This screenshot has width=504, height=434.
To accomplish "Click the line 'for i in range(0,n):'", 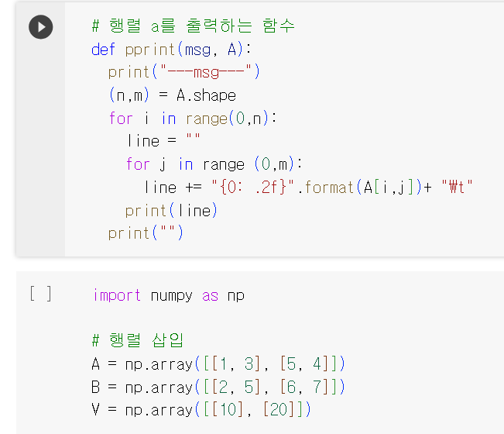I will tap(193, 119).
